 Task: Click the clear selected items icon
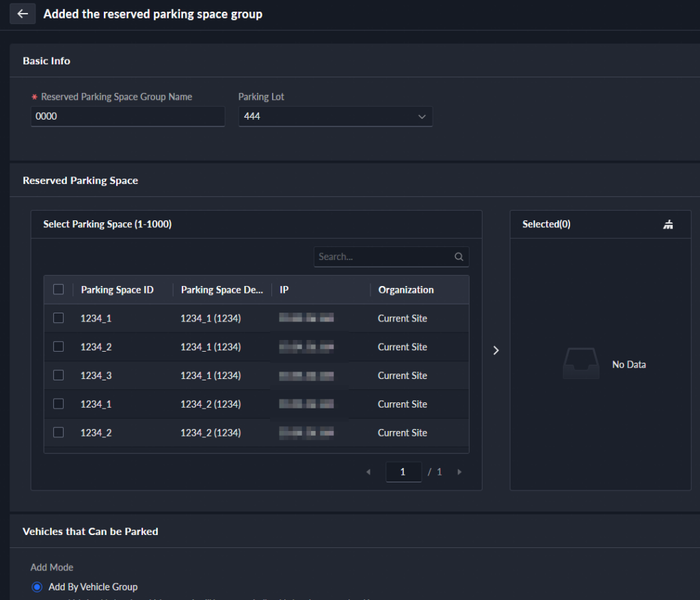[668, 224]
